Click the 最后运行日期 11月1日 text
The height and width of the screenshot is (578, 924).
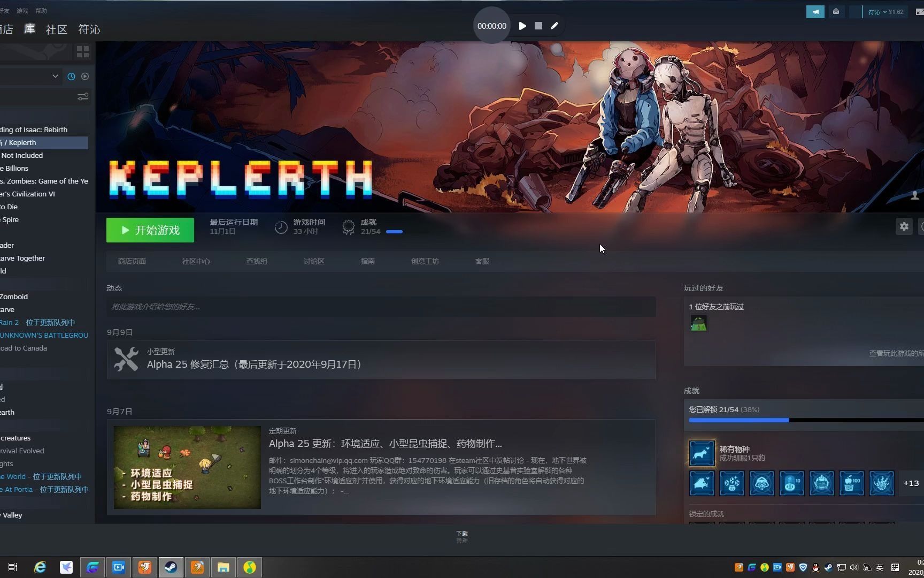pos(234,226)
